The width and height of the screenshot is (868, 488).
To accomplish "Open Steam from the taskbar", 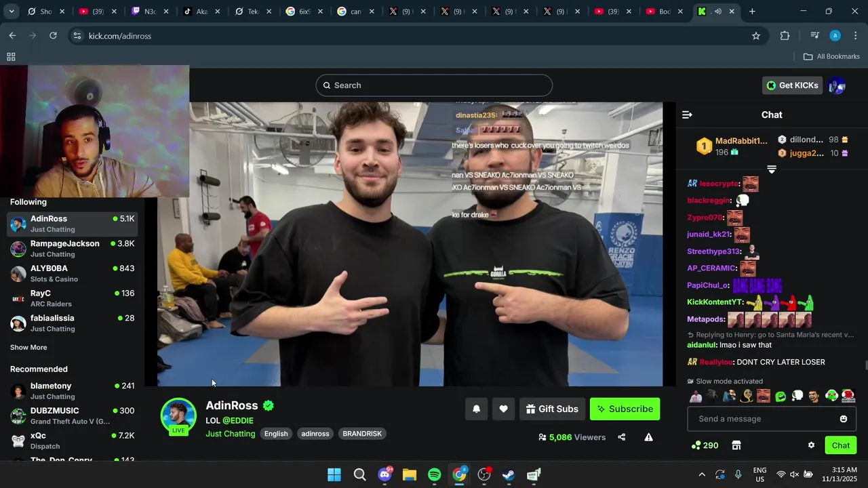I will (x=509, y=474).
